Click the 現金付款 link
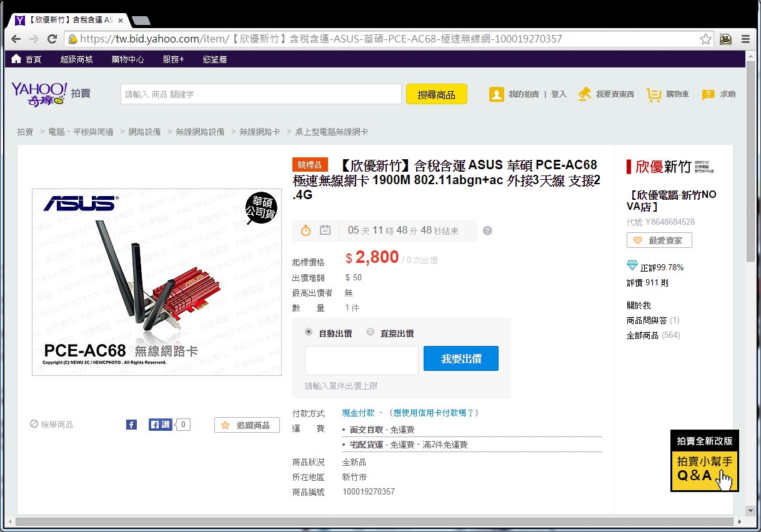 tap(359, 413)
